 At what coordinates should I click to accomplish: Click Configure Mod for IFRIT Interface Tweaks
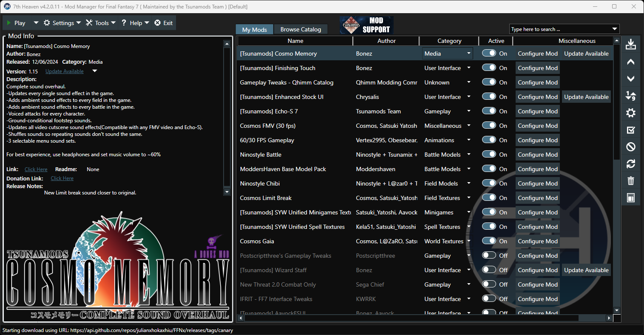[x=538, y=299]
